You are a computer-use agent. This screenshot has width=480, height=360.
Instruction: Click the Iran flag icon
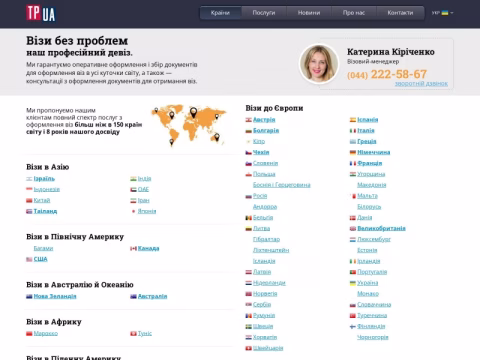[133, 201]
